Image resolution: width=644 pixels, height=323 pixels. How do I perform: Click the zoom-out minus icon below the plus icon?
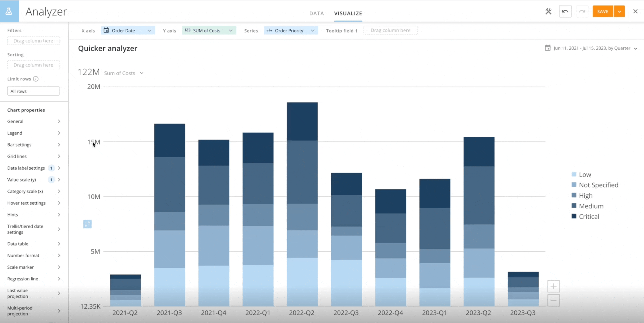pyautogui.click(x=553, y=301)
